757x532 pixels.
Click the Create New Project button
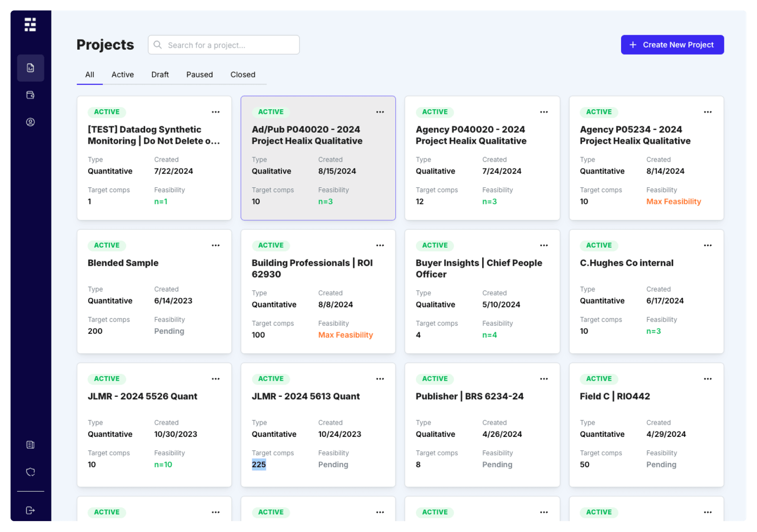coord(672,45)
